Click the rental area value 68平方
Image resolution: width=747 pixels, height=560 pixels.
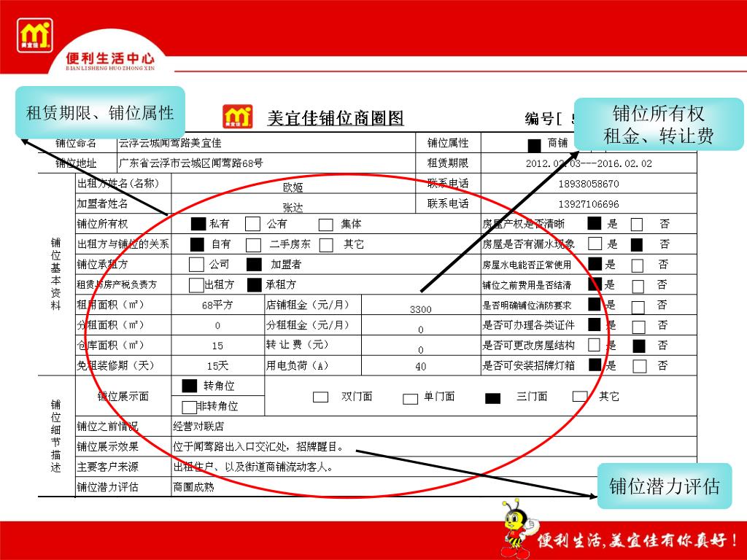(x=217, y=305)
